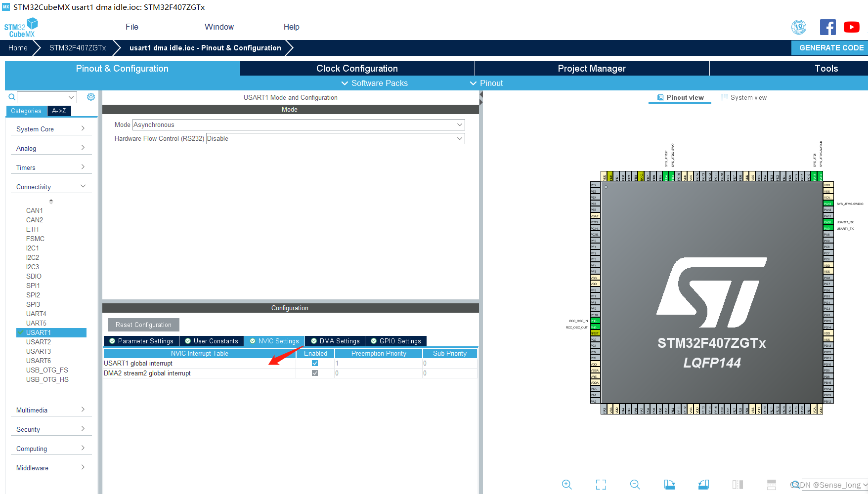Open the category settings gear

pyautogui.click(x=91, y=97)
